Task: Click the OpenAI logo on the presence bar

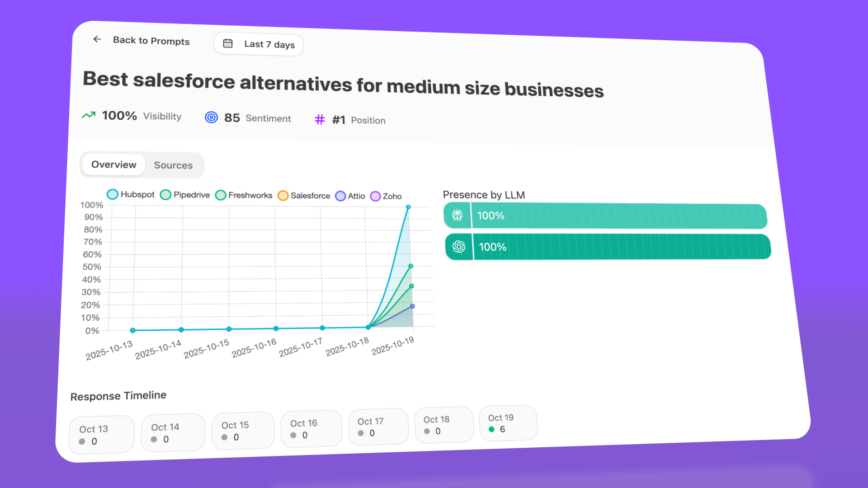Action: 459,247
